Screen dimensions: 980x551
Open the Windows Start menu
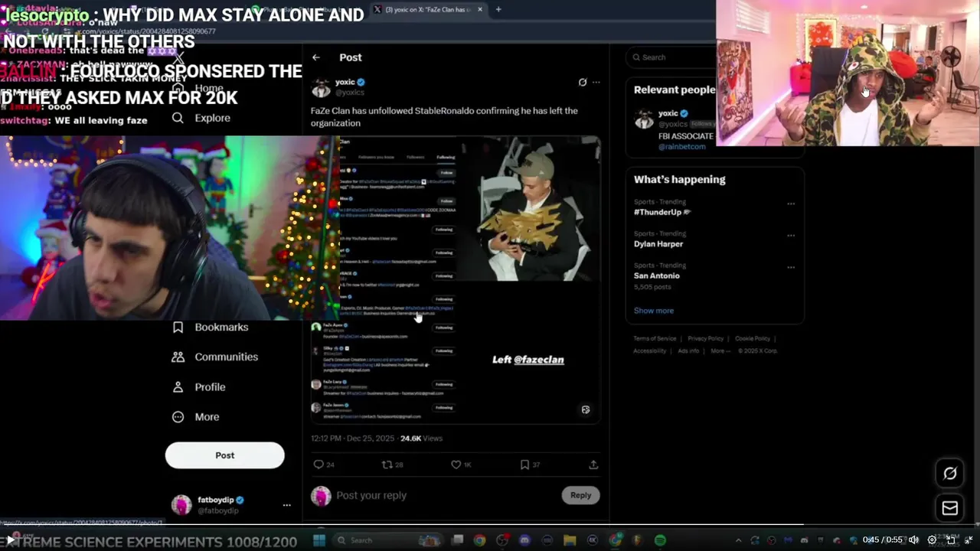coord(319,540)
